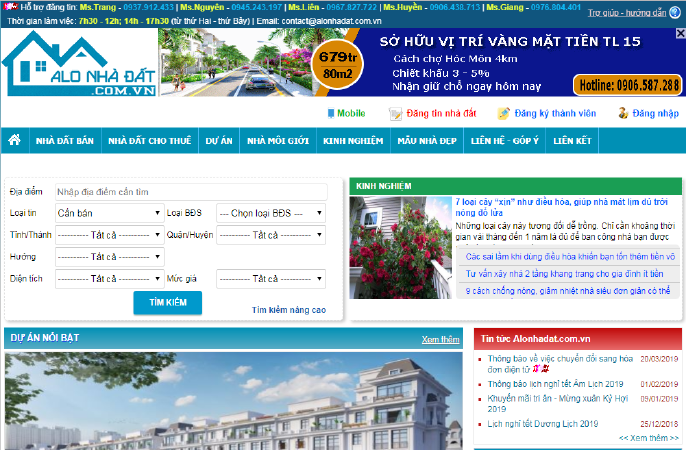
Task: Click Hotline 0906.587.288 badge in banner
Action: click(x=628, y=85)
